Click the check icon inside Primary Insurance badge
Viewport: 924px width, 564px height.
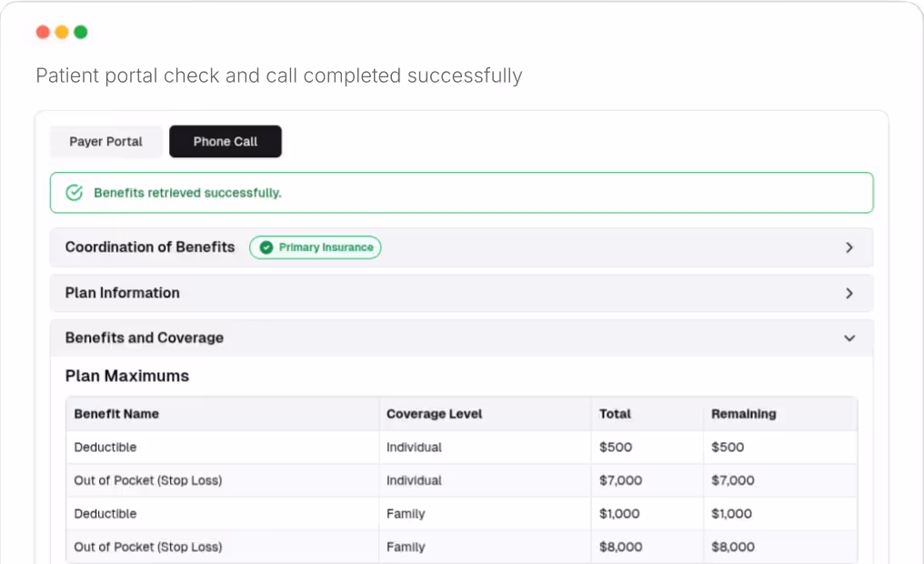pos(265,247)
